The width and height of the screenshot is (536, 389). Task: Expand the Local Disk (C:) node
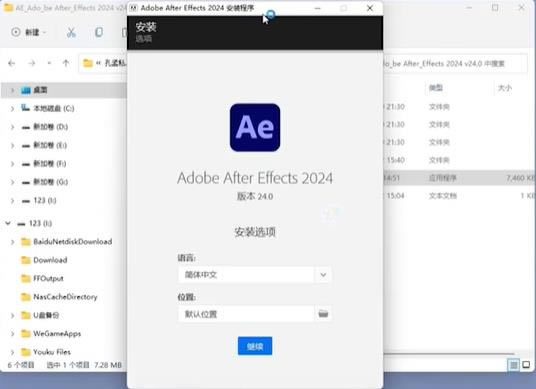[12, 109]
